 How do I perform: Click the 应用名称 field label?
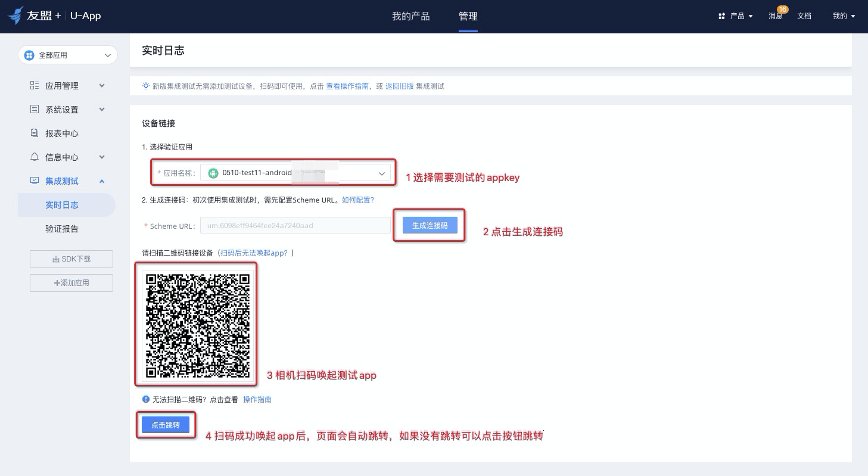pyautogui.click(x=179, y=173)
